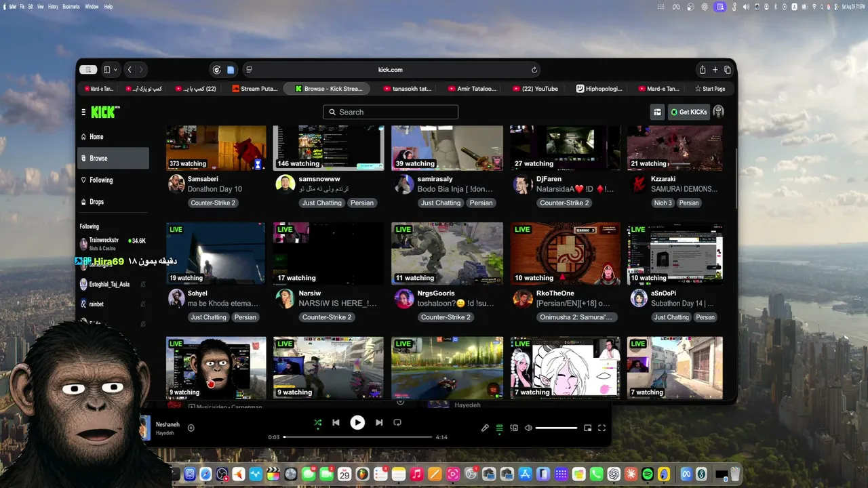The height and width of the screenshot is (488, 868).
Task: Open the Following section in sidebar
Action: pyautogui.click(x=113, y=180)
